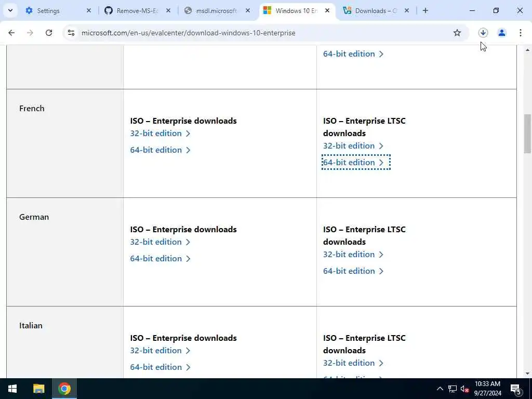The height and width of the screenshot is (399, 532).
Task: Switch to the msdl.microsoft tab
Action: pyautogui.click(x=217, y=10)
